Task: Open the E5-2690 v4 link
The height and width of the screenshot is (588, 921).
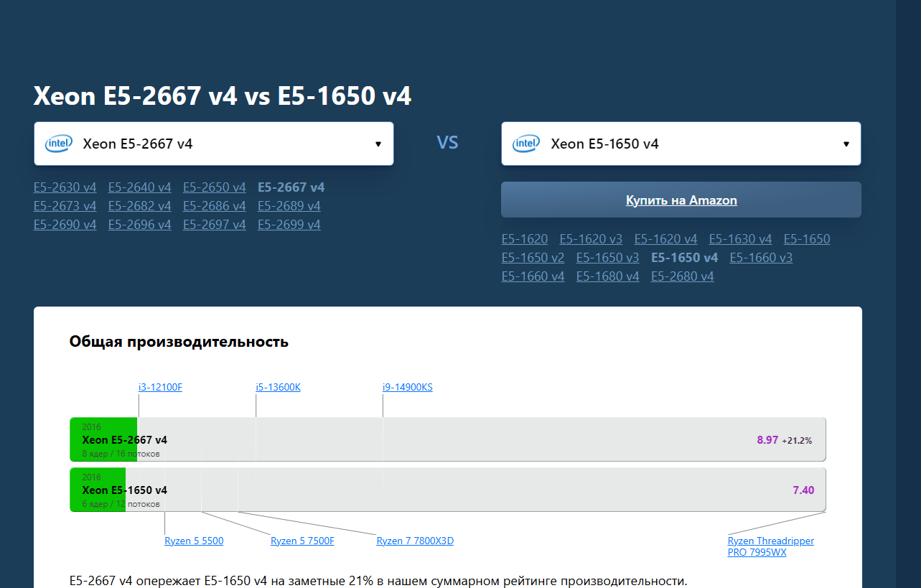Action: coord(65,225)
